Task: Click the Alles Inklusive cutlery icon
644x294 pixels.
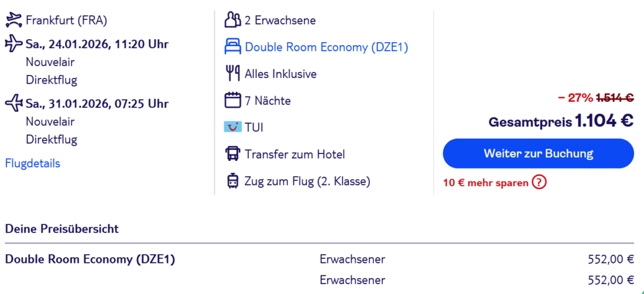Action: click(232, 74)
